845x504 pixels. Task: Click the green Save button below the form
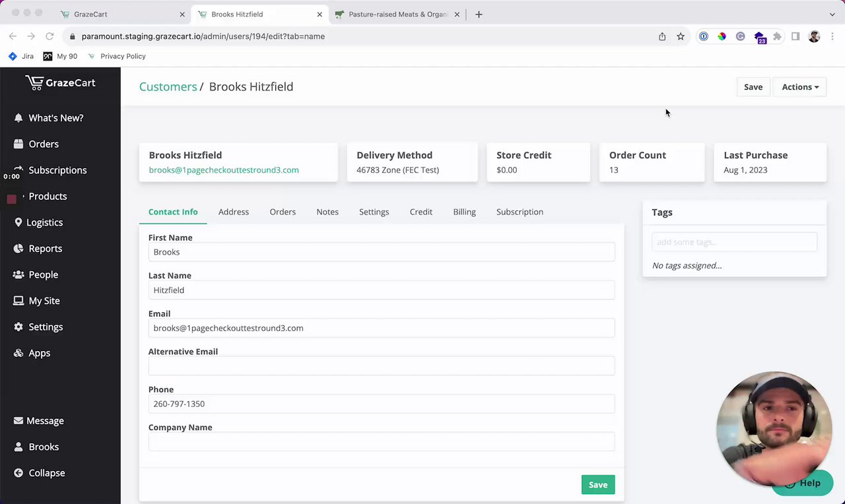coord(597,485)
